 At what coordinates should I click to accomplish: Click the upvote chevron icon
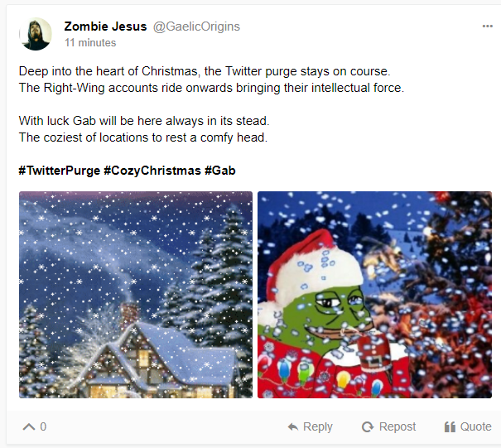[x=29, y=426]
